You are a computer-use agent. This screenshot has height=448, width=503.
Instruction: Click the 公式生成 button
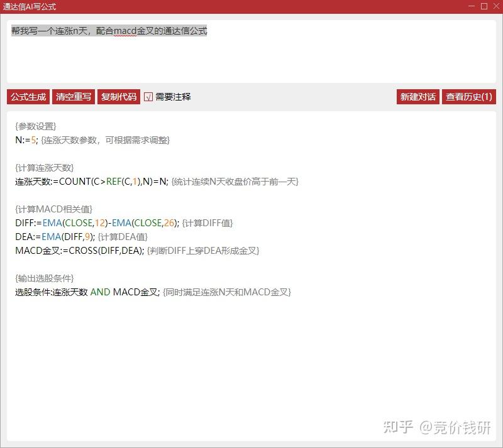[x=28, y=97]
